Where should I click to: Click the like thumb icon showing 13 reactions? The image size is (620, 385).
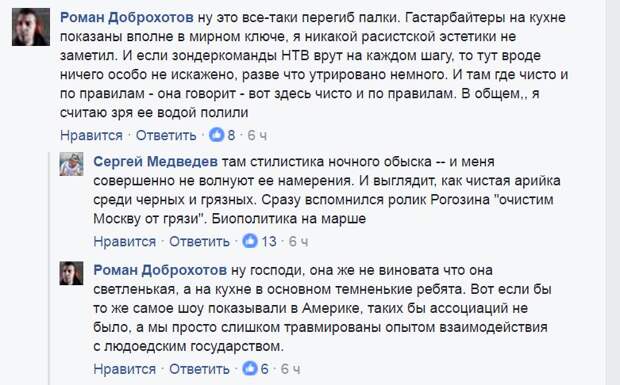click(250, 241)
